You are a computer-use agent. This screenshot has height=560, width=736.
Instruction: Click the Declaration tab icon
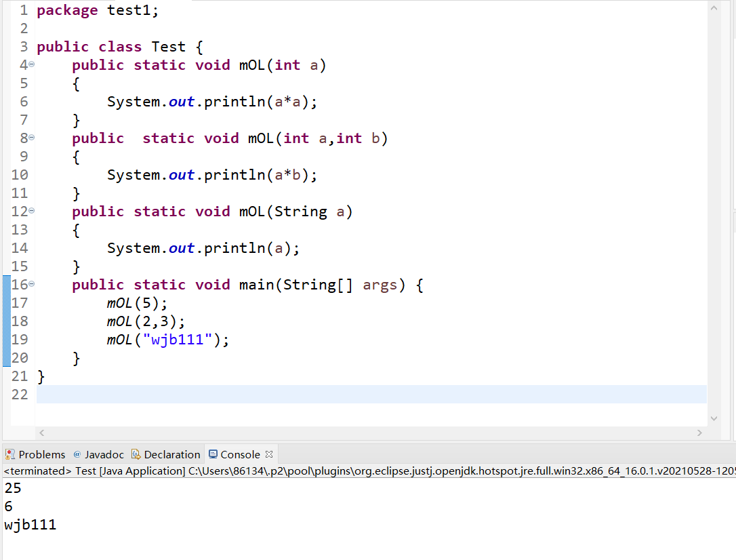[136, 454]
